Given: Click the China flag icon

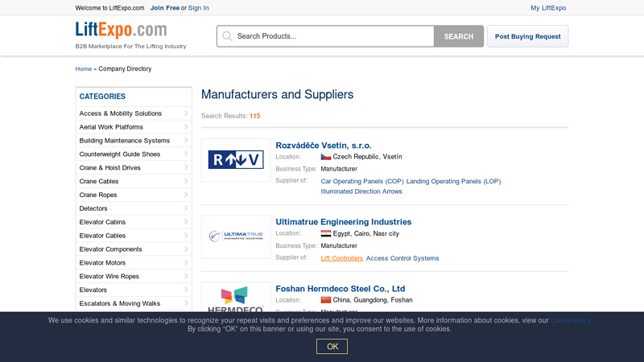Looking at the screenshot, I should click(326, 300).
